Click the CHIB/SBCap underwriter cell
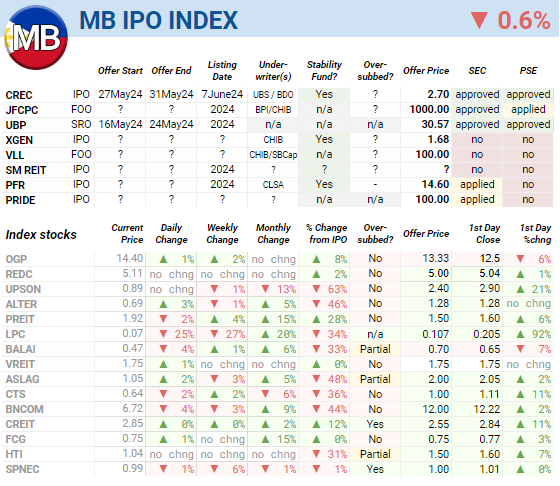560x486 pixels. 273,155
